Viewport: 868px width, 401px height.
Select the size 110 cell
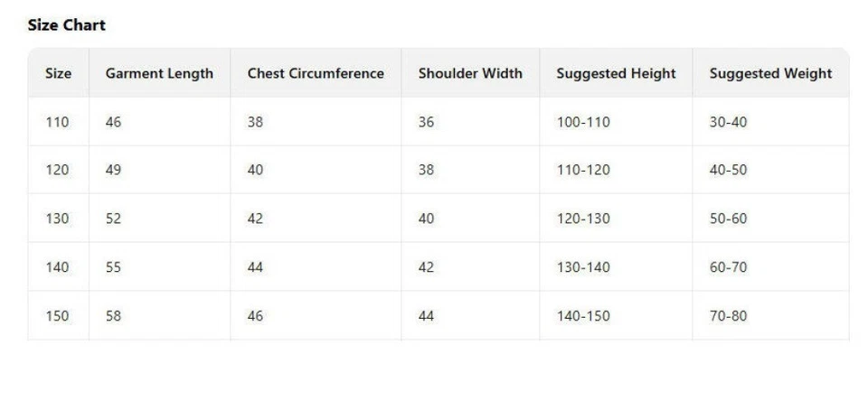[x=57, y=122]
